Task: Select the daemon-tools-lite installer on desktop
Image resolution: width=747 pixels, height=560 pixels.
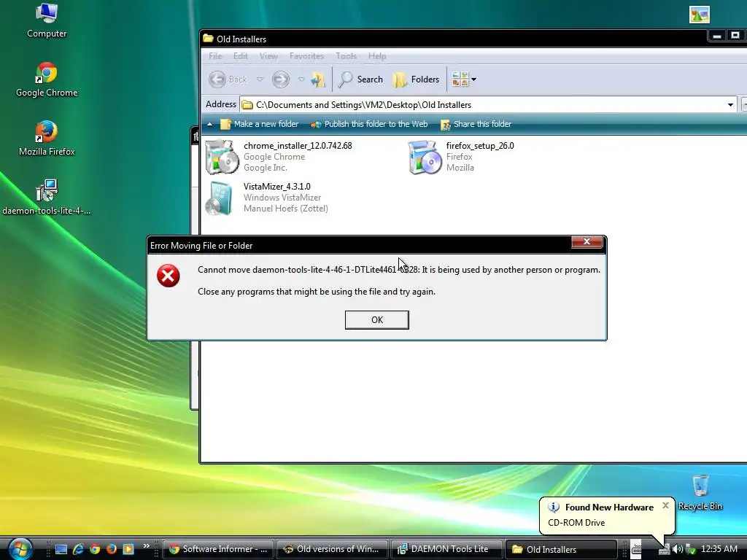Action: pos(46,197)
